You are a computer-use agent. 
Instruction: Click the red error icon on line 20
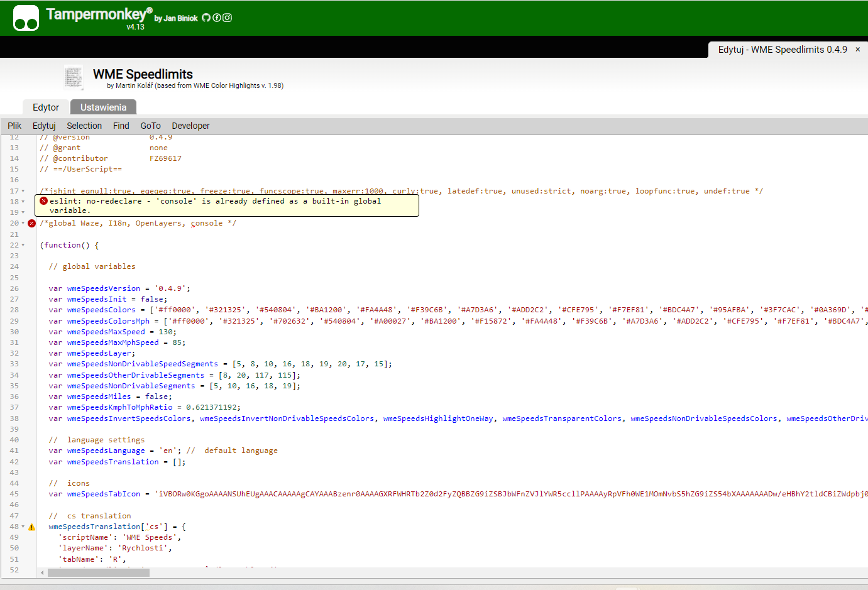tap(31, 224)
